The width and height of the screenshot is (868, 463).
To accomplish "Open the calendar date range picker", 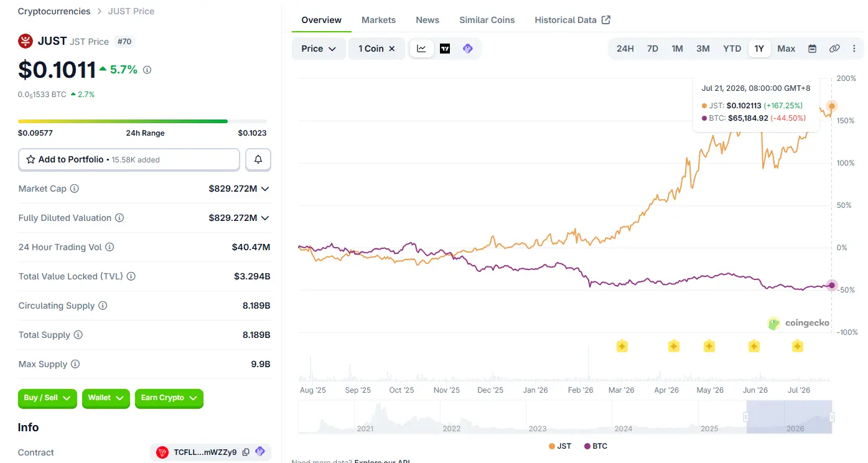I will pyautogui.click(x=812, y=49).
